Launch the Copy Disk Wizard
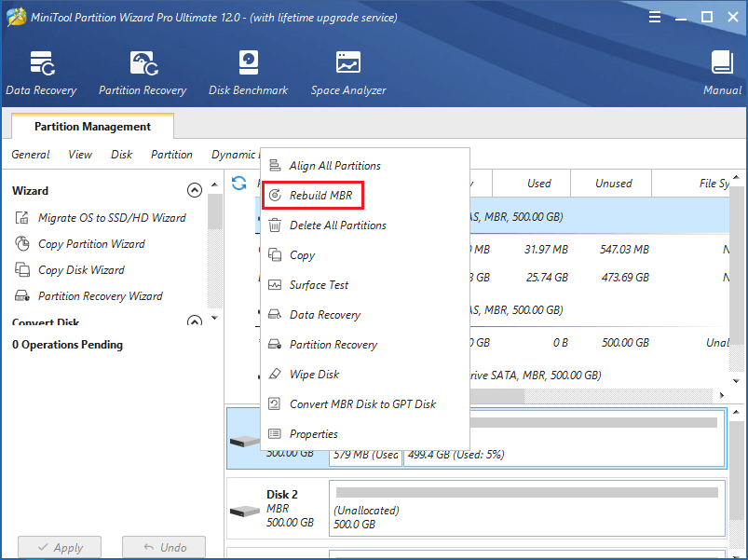The height and width of the screenshot is (560, 748). [x=81, y=270]
